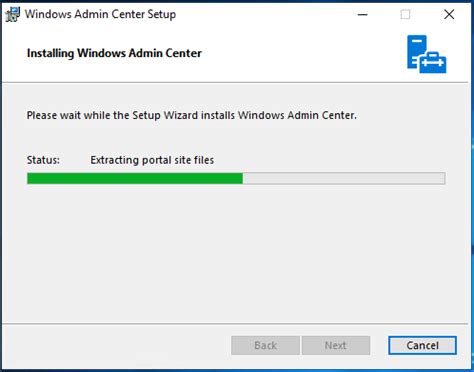The width and height of the screenshot is (474, 372).
Task: Click the 'Installing Windows Admin Center' heading
Action: (114, 53)
